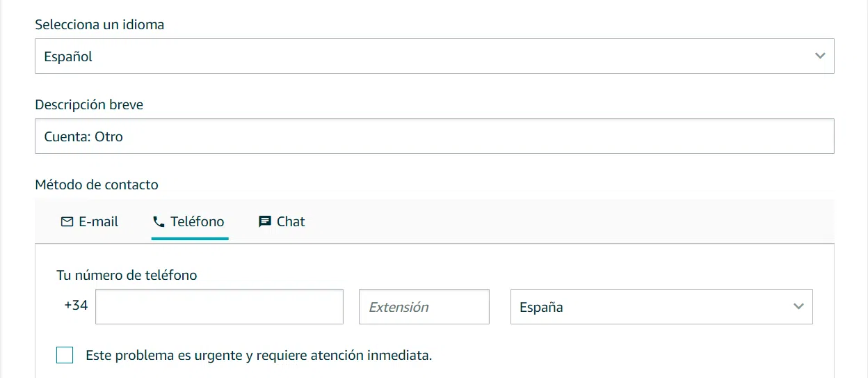Screen dimensions: 868x378
Task: Click into the Extensión field
Action: click(424, 307)
